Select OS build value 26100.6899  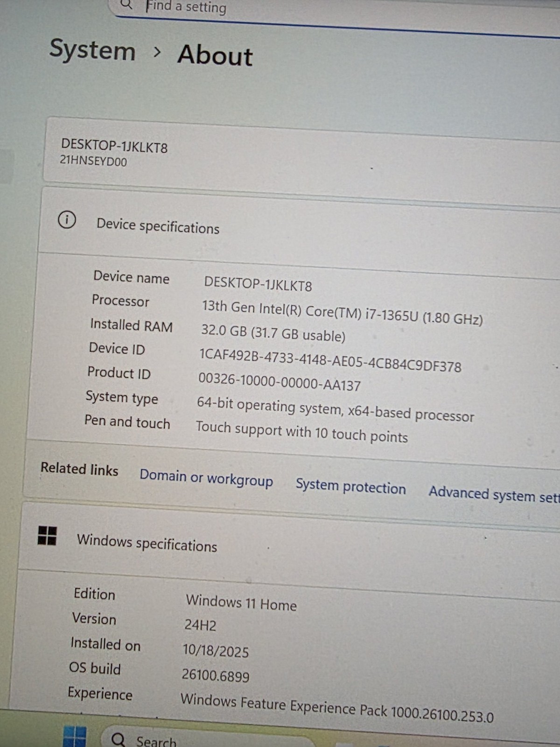(x=216, y=675)
